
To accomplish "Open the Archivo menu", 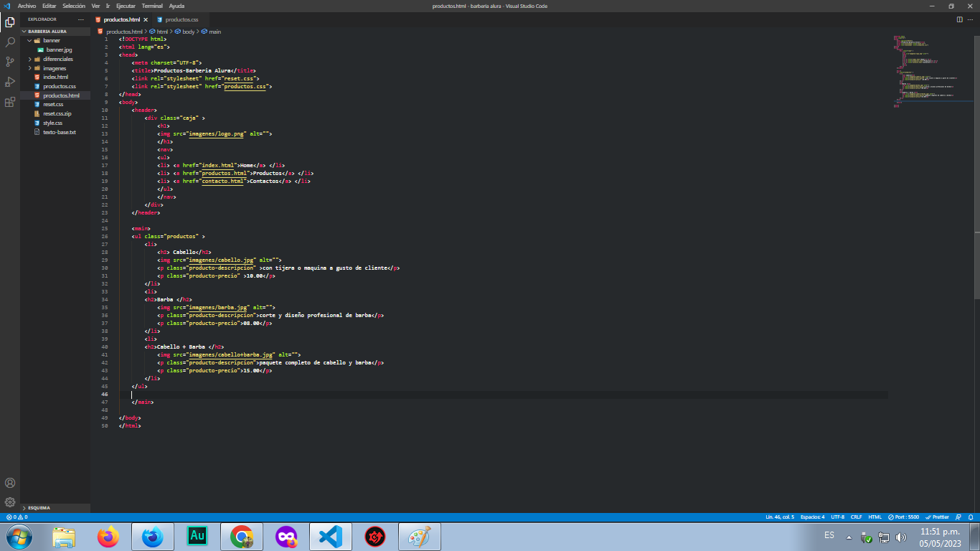I will pos(27,6).
